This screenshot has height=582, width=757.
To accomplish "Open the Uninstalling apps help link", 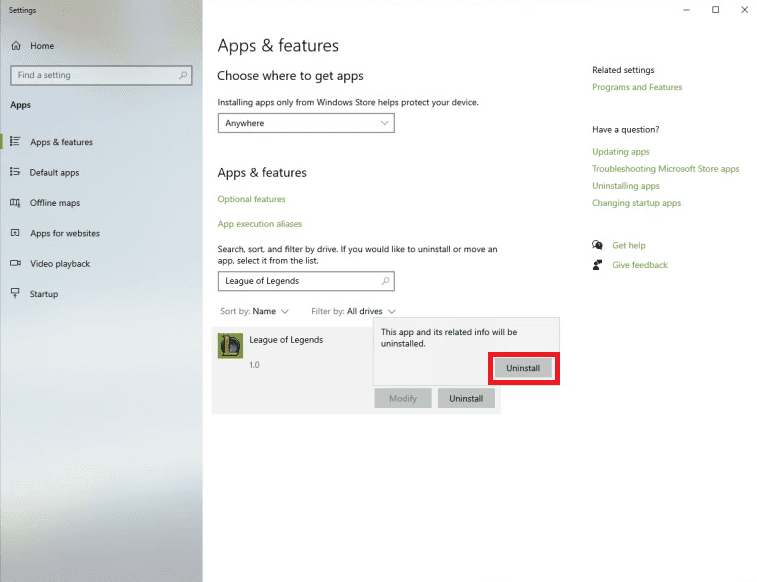I will (626, 186).
